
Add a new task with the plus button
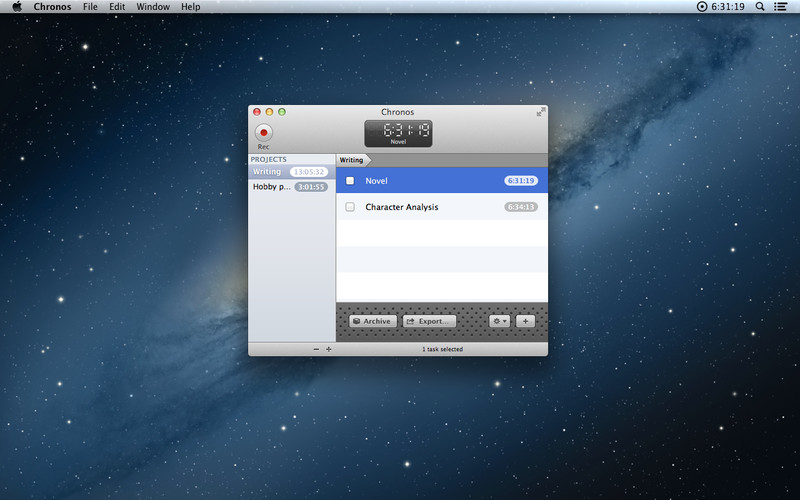coord(525,321)
